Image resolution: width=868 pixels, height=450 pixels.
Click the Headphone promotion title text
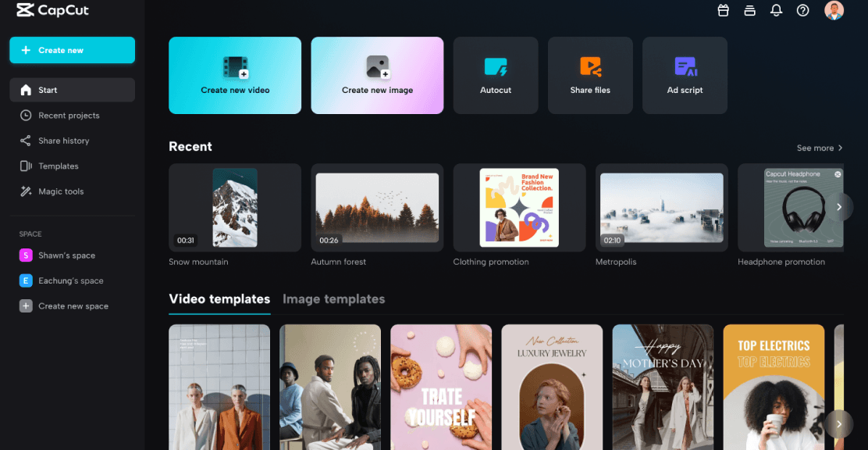(781, 262)
